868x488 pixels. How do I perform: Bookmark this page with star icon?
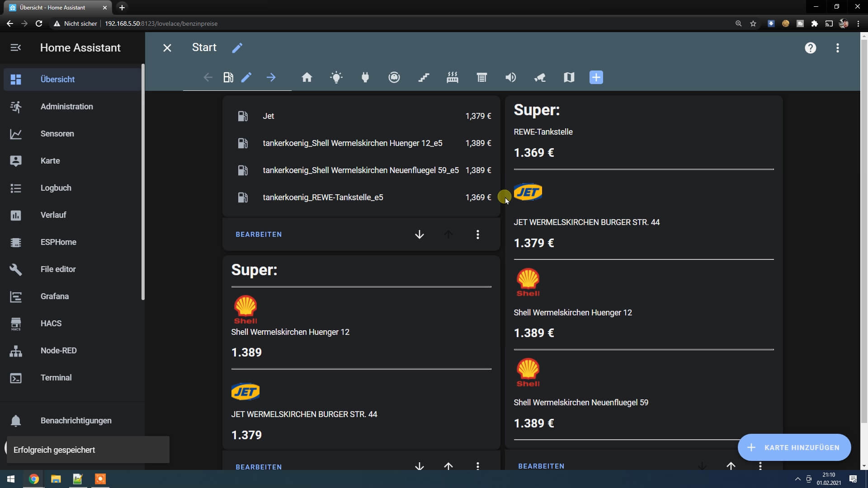pyautogui.click(x=753, y=23)
